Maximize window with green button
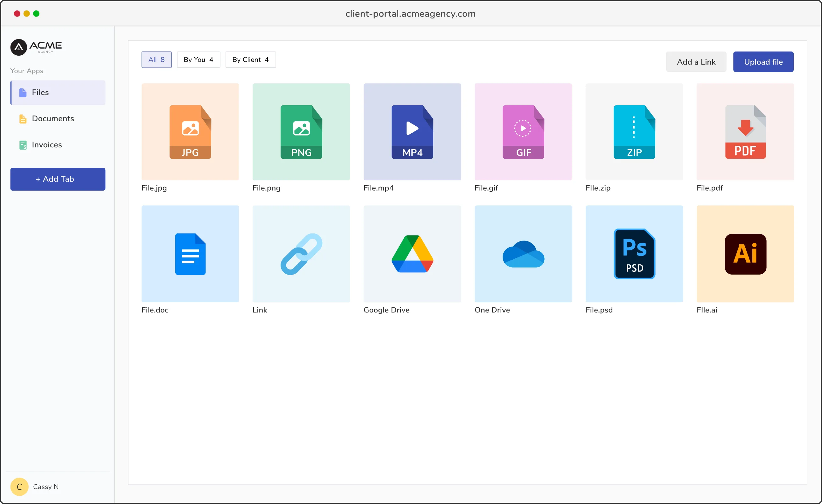822x504 pixels. point(36,13)
